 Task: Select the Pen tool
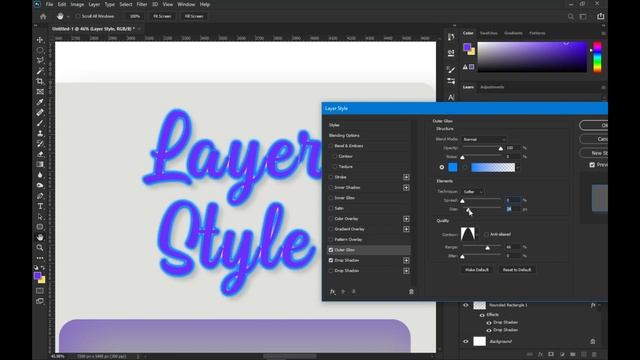click(x=40, y=196)
